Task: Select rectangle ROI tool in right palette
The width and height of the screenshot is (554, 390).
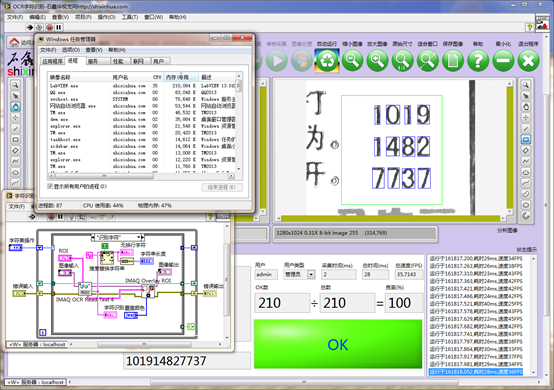Action: 526,140
